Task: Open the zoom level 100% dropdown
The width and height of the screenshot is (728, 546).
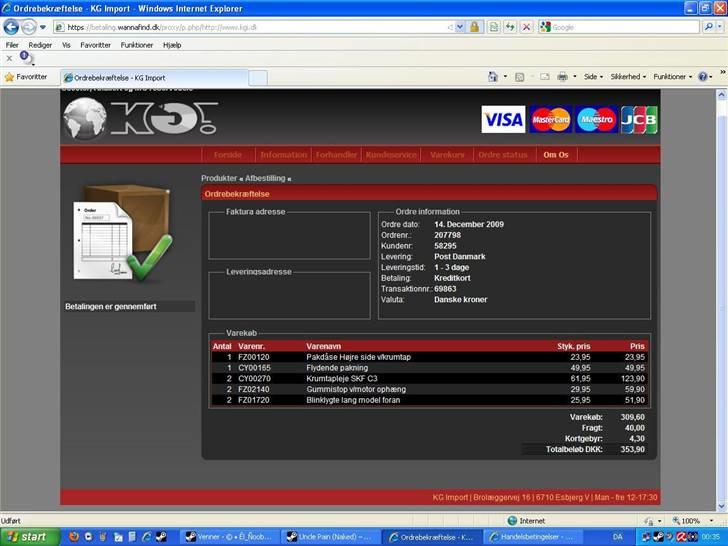Action: tap(695, 521)
